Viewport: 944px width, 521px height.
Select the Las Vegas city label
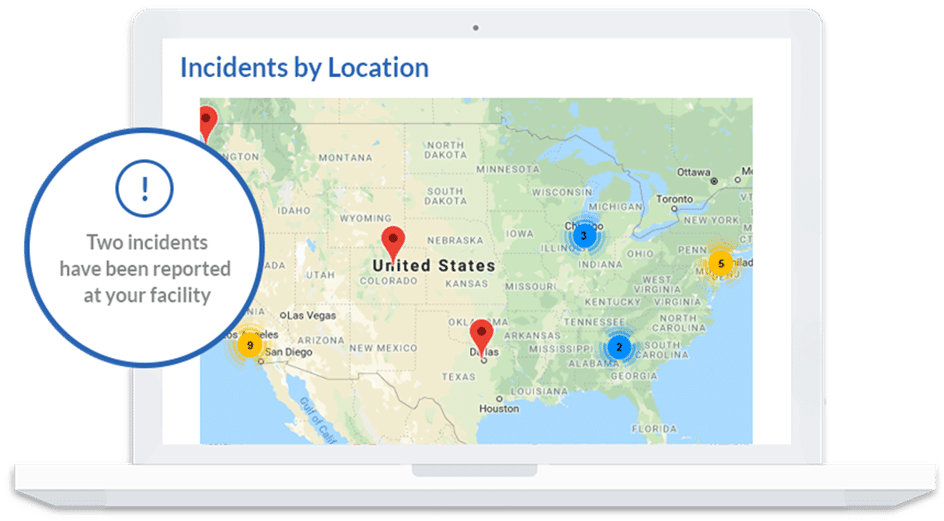click(312, 315)
